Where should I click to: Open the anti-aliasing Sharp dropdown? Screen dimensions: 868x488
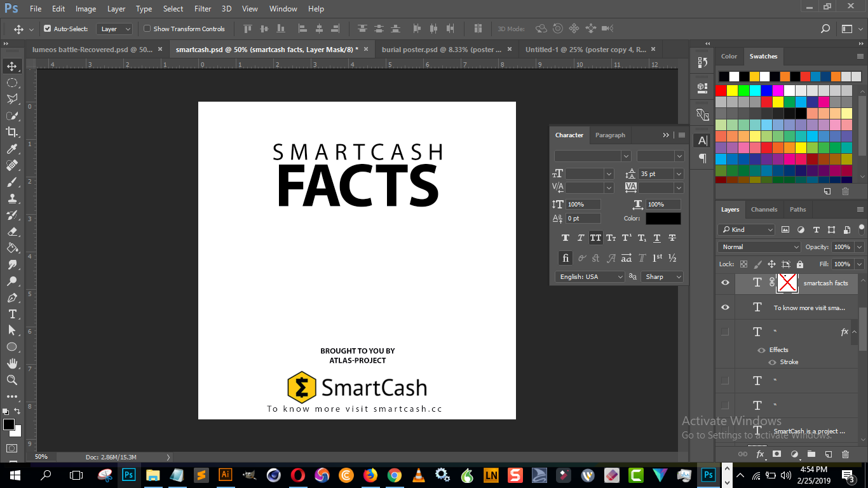coord(662,276)
